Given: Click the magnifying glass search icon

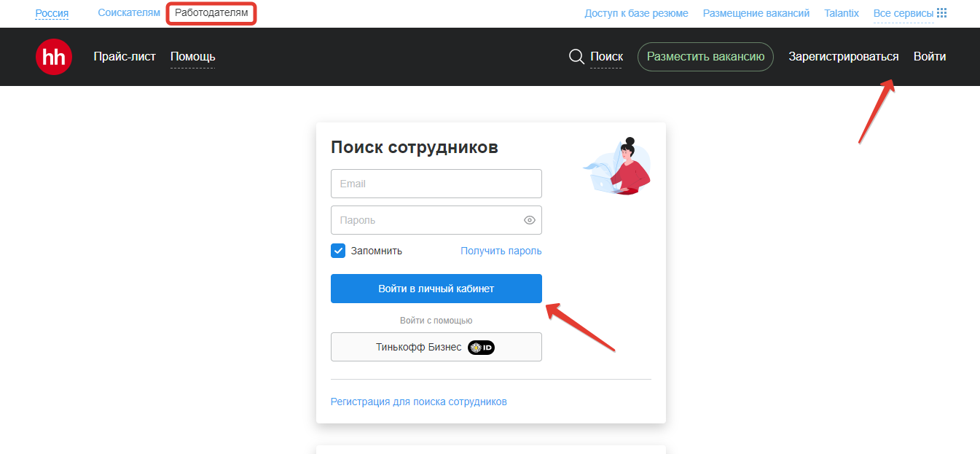Looking at the screenshot, I should click(576, 57).
